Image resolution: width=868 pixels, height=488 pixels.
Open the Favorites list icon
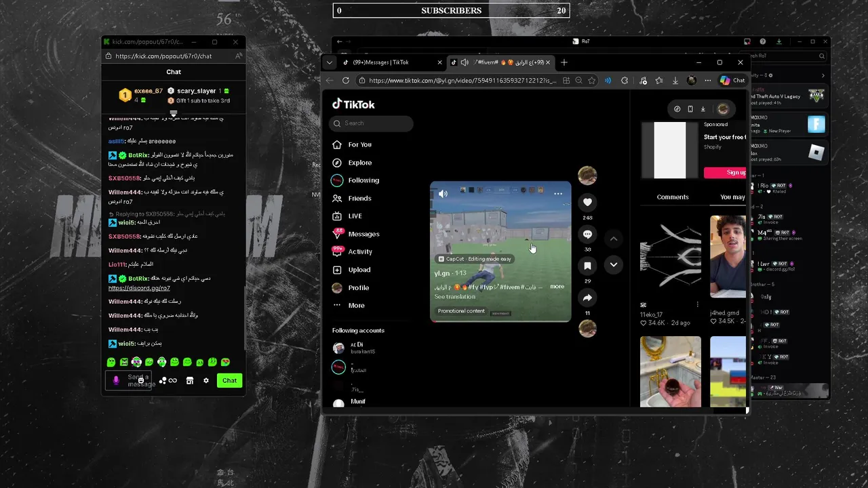click(659, 81)
